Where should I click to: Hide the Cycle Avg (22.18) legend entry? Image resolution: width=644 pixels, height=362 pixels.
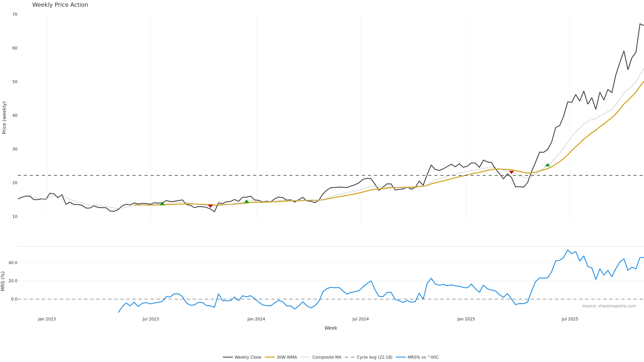pos(369,357)
